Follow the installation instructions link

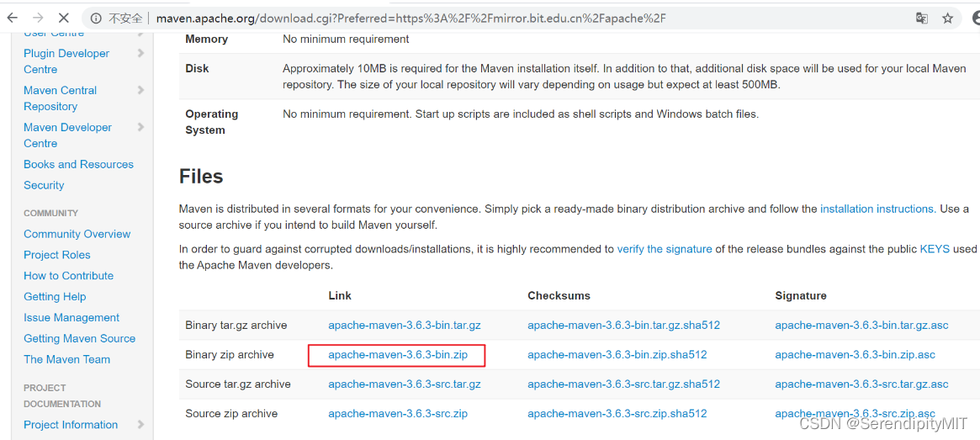click(x=878, y=209)
